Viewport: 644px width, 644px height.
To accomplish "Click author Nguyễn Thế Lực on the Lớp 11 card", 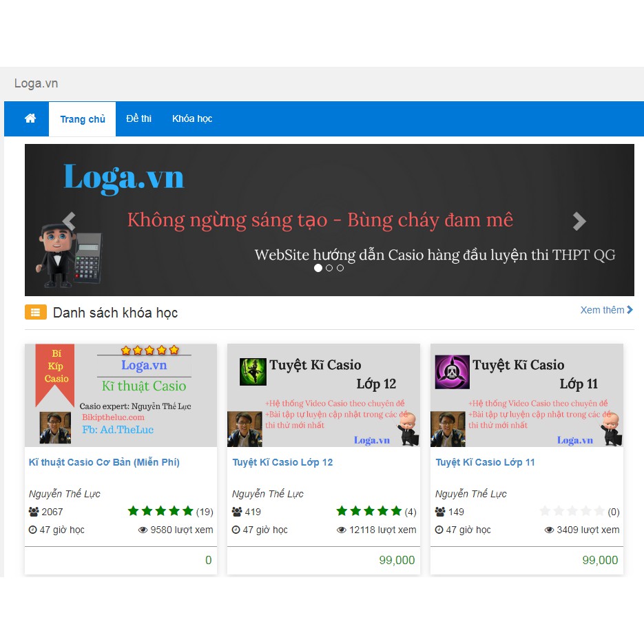I will coord(471,494).
